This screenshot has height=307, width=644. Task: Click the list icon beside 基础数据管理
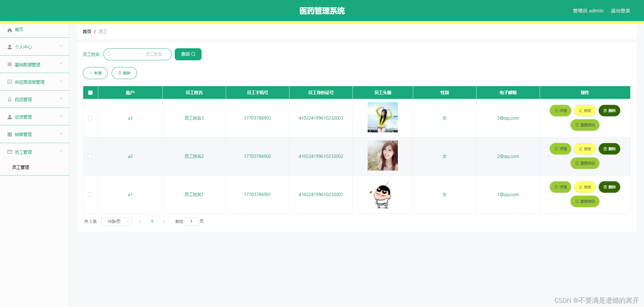(x=10, y=64)
